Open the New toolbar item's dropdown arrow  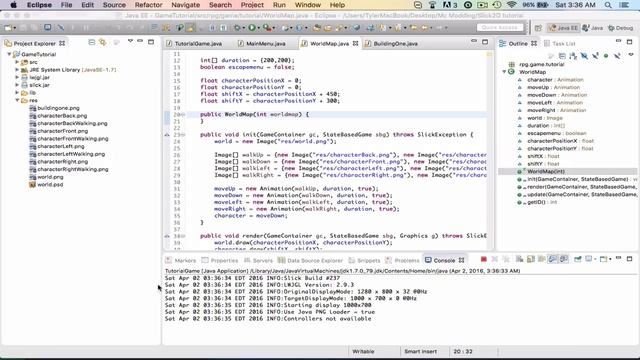pyautogui.click(x=14, y=28)
